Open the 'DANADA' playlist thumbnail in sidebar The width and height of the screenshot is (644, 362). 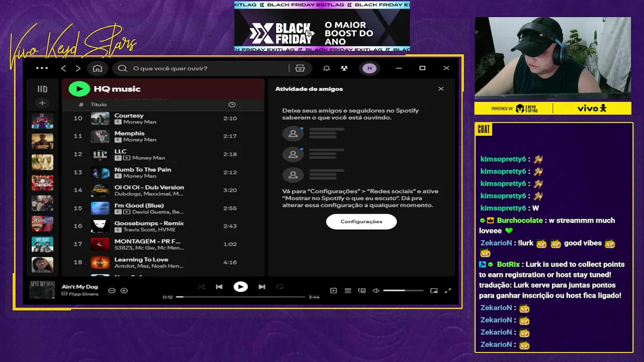[x=42, y=183]
